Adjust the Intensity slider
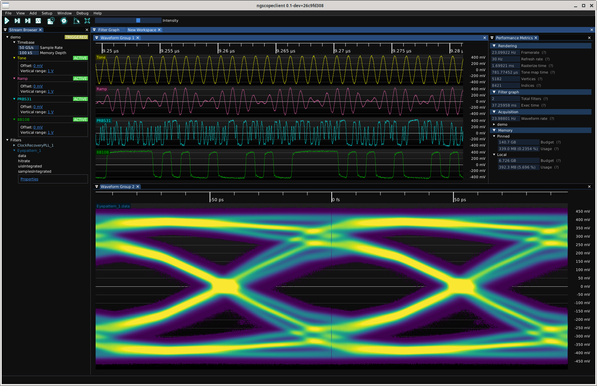The height and width of the screenshot is (386, 597). [128, 21]
